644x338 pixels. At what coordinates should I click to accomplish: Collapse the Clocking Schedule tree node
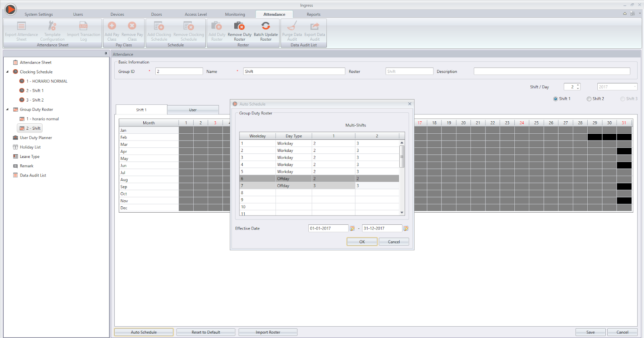(7, 72)
